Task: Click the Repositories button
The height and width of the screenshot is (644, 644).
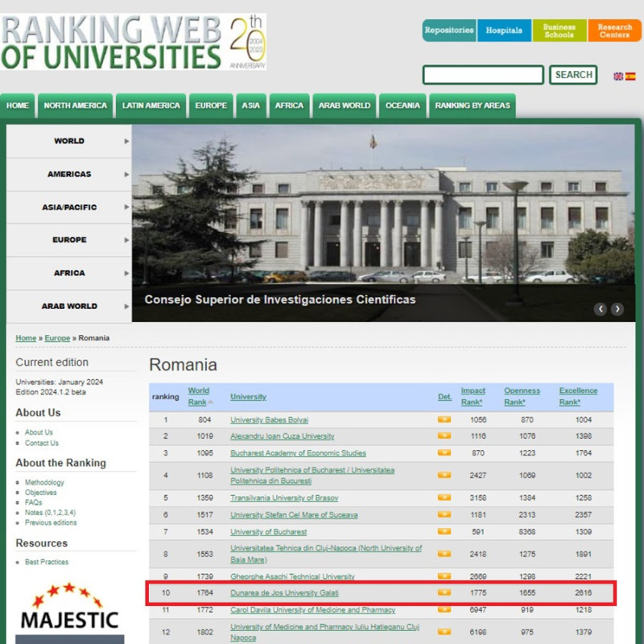Action: (449, 31)
